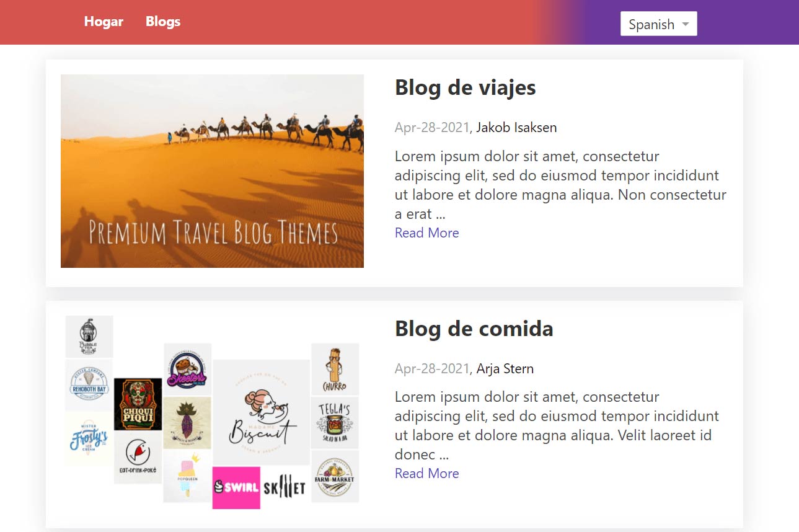Click the Churro logo
Screen dimensions: 799x532
coord(335,369)
